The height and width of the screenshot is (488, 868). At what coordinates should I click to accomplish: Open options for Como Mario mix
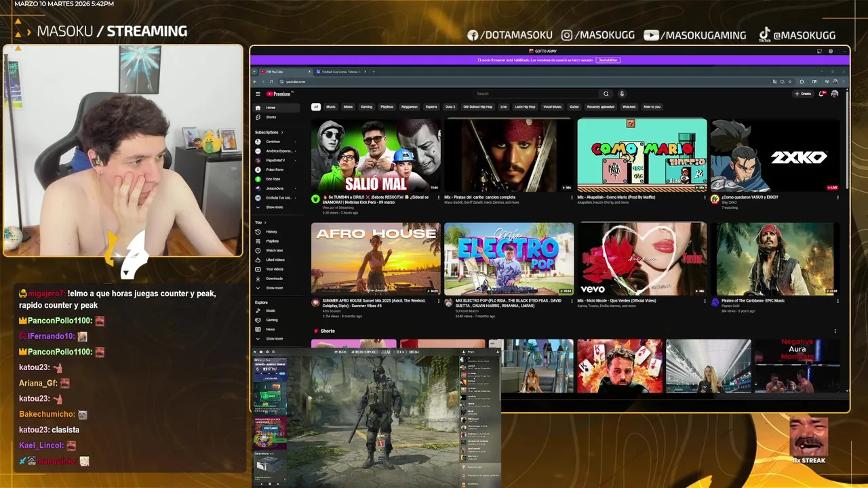coord(705,197)
